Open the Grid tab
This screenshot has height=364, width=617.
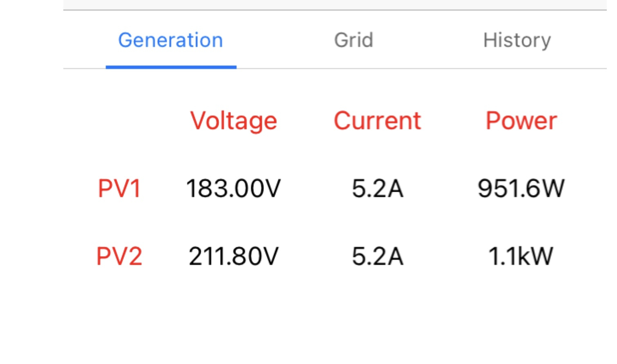(353, 40)
